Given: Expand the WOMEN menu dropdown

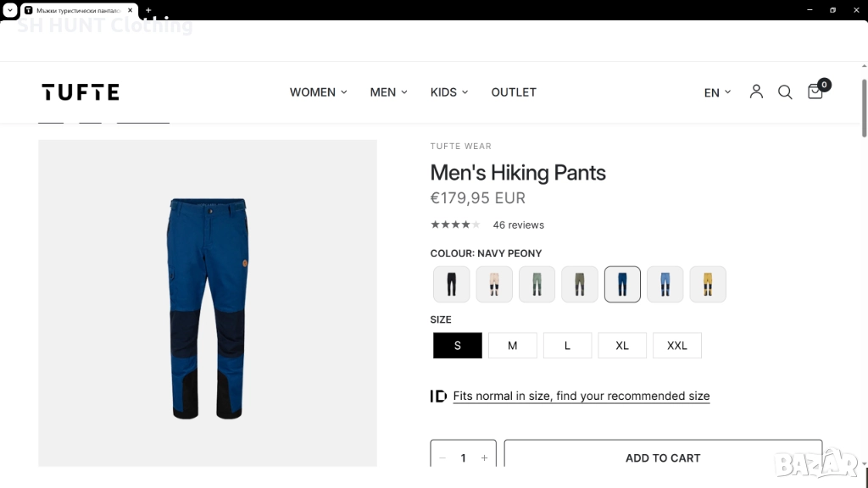Looking at the screenshot, I should tap(318, 92).
